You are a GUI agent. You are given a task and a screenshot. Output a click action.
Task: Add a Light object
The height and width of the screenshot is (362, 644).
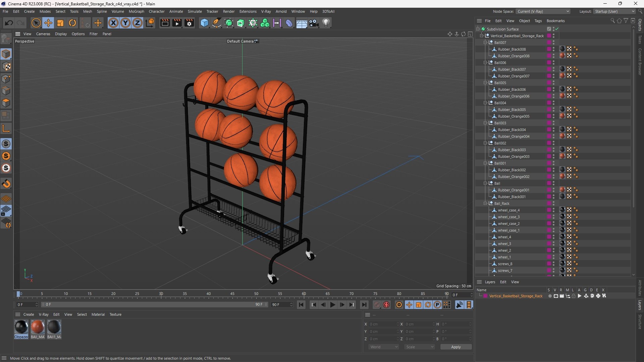click(x=326, y=23)
